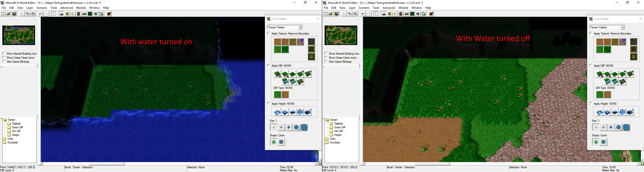Select Units folder in right window tree
This screenshot has width=644, height=172.
click(x=332, y=139)
